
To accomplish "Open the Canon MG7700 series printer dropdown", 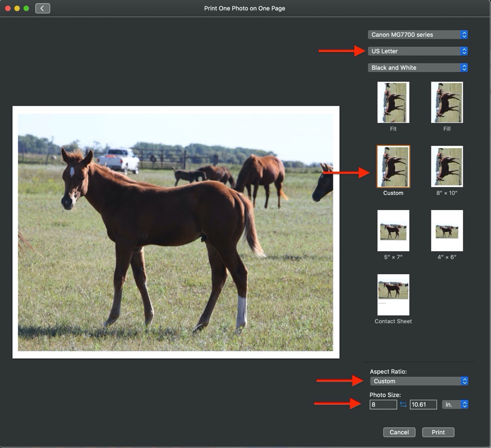I will coord(418,35).
